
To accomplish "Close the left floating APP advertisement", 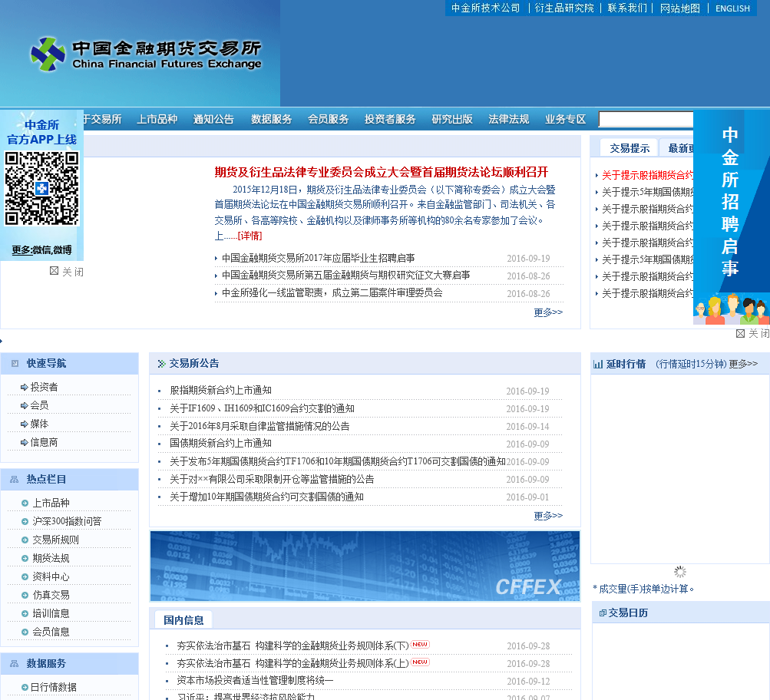I will [x=67, y=272].
